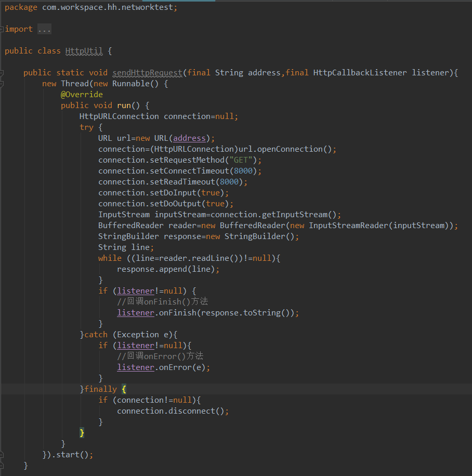Viewport: 472px width, 476px height.
Task: Click the onFinish(response.toString()) call
Action: tap(227, 313)
